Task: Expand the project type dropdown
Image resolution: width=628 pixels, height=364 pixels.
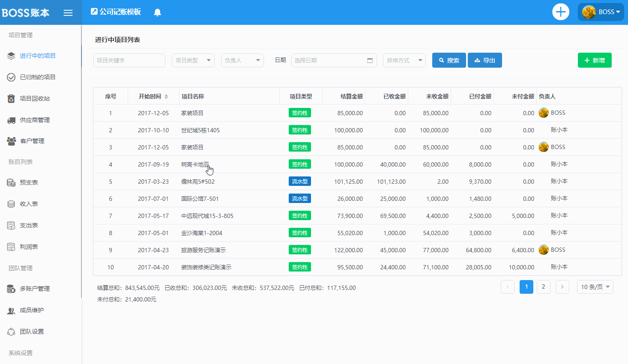Action: (193, 60)
